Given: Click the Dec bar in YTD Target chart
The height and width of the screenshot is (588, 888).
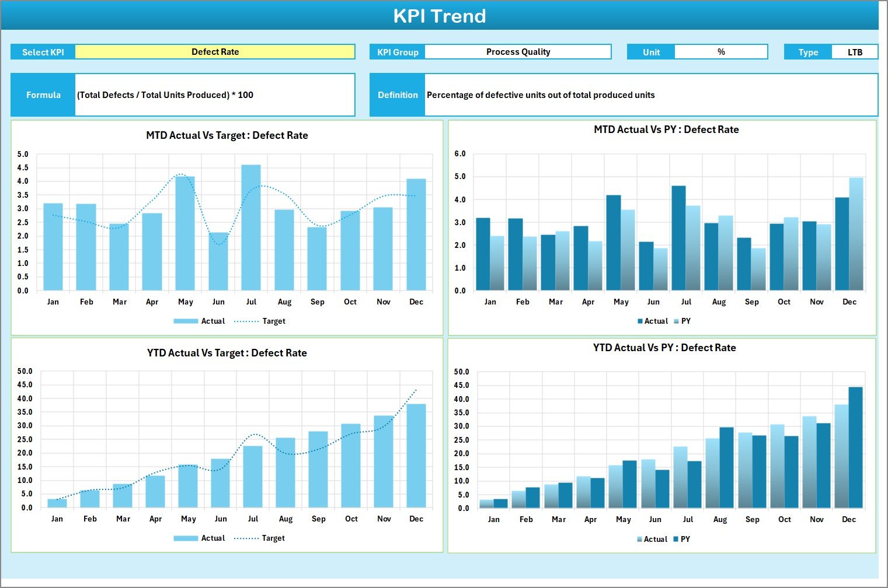Looking at the screenshot, I should coord(416,456).
